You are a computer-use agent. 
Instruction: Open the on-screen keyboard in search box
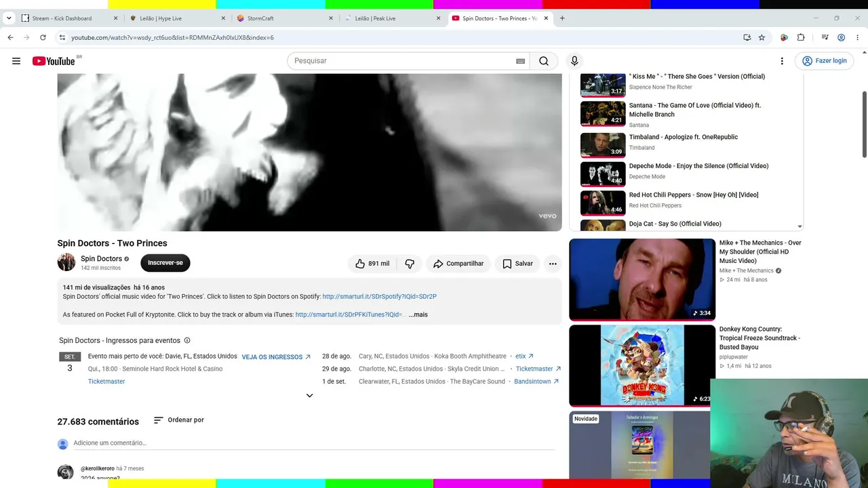[520, 61]
